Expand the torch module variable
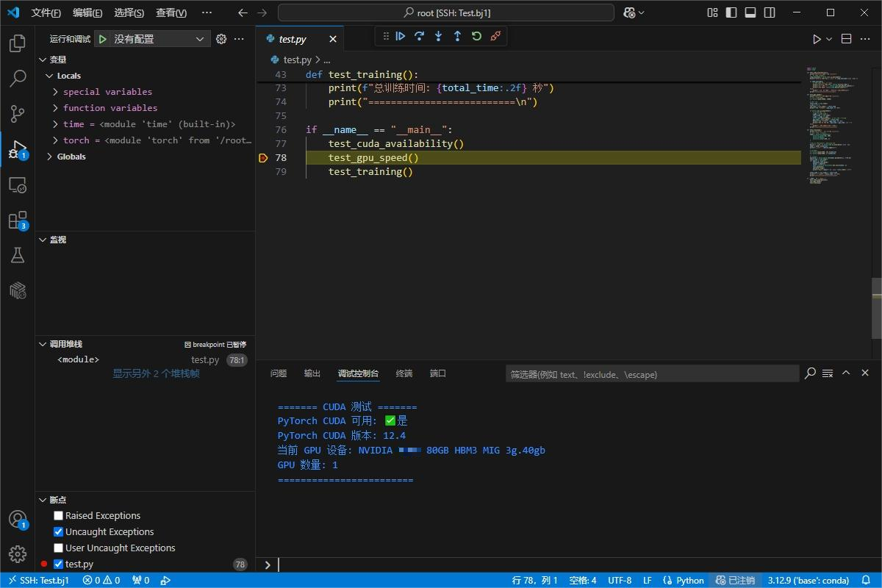 [x=54, y=140]
